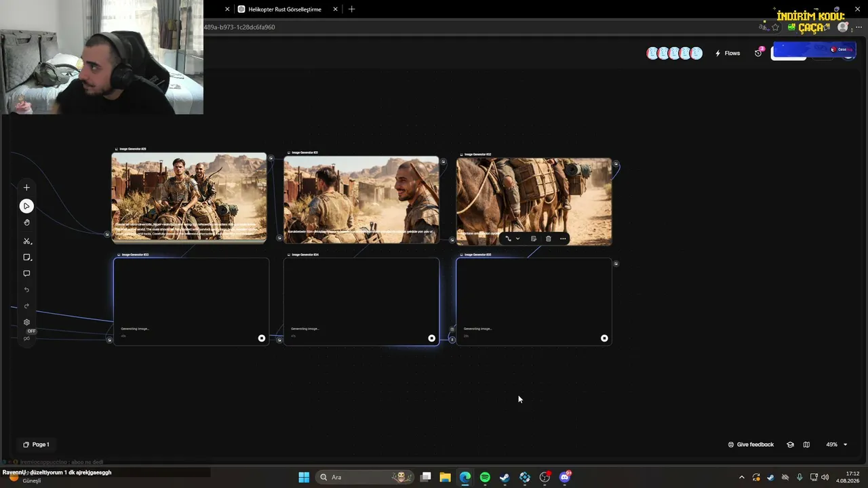This screenshot has width=868, height=488.
Task: Pick the sticky note tool
Action: coord(26,258)
